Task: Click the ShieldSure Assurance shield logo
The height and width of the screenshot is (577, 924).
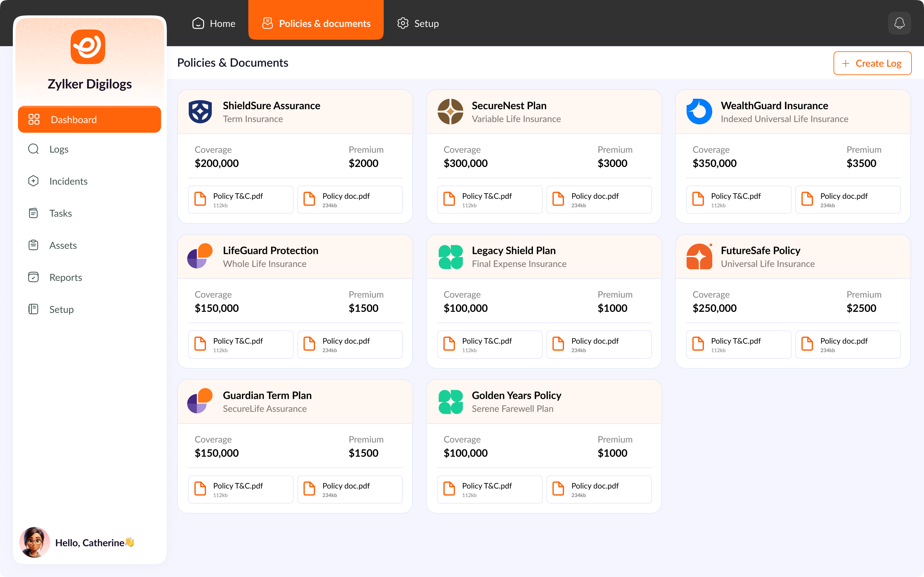Action: pos(200,112)
